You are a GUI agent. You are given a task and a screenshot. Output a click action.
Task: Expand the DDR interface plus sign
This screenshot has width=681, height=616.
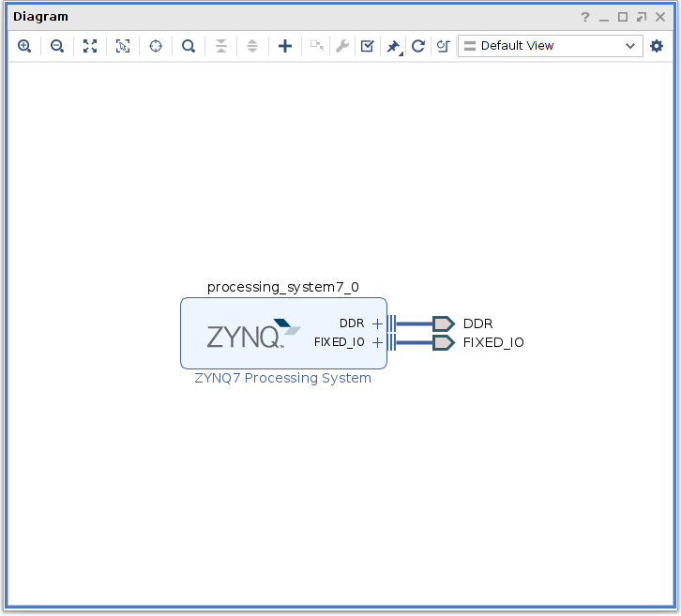tap(377, 323)
